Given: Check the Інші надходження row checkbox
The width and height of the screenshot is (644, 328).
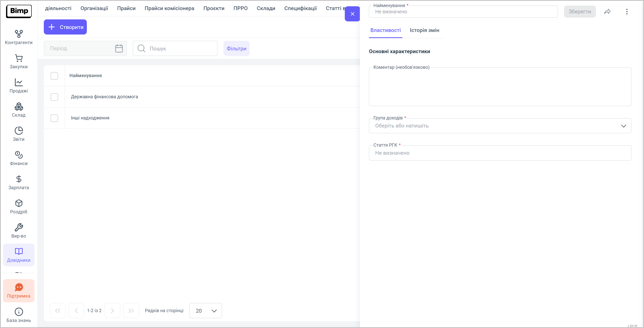Looking at the screenshot, I should 54,118.
